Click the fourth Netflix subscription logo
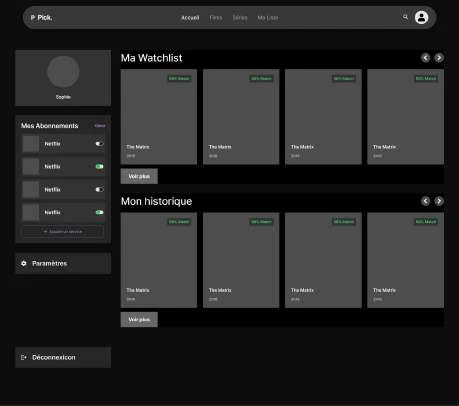The width and height of the screenshot is (459, 406). (x=31, y=212)
